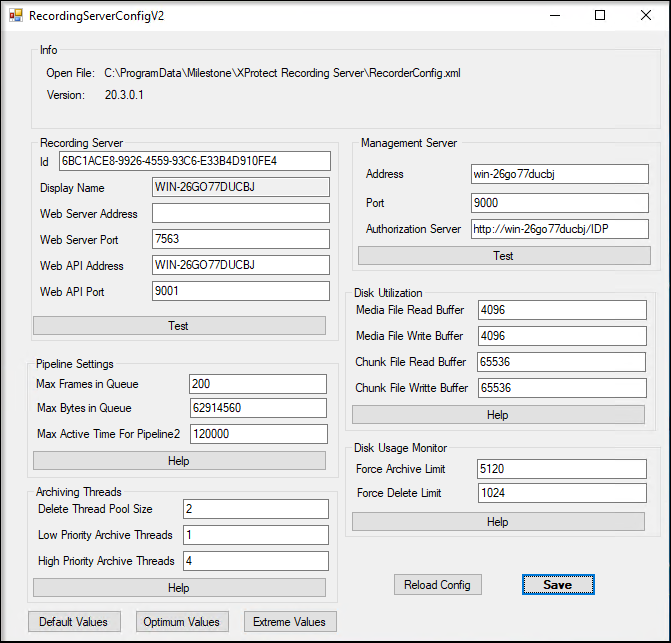Open Help for Pipeline Settings
The image size is (671, 643).
click(179, 461)
